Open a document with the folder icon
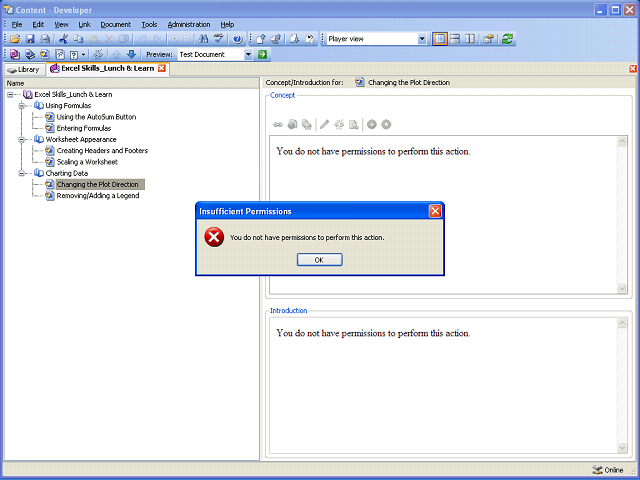 (x=15, y=39)
